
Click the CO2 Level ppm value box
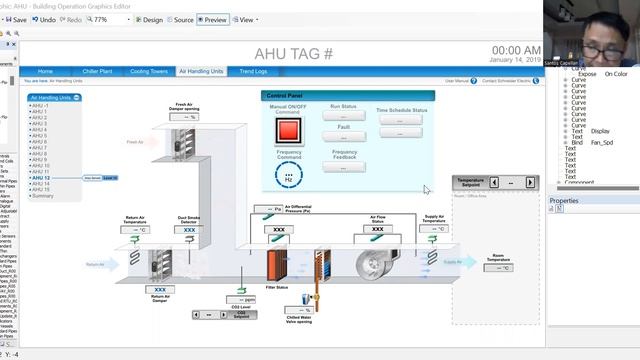[241, 300]
